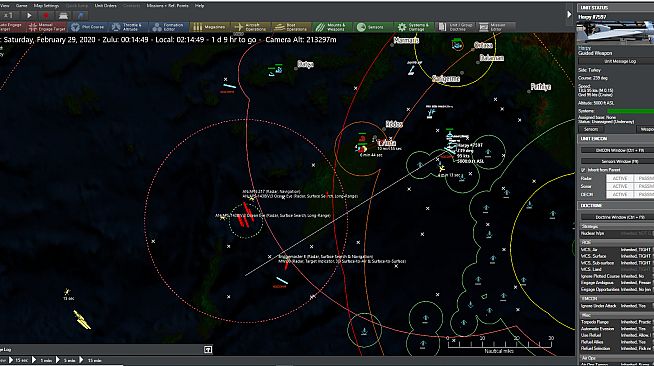Open the Unit Orders menu
Viewport: 654px width, 366px height.
coord(105,6)
